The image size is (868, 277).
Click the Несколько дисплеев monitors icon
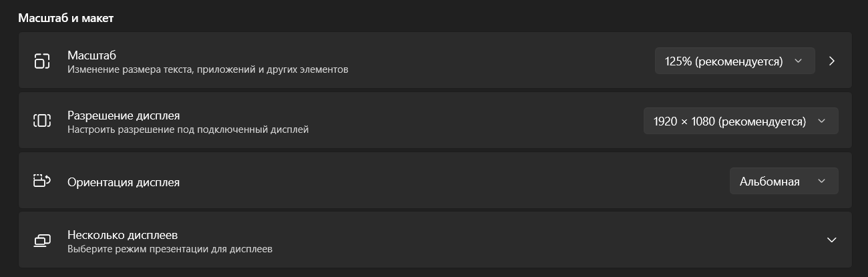click(x=42, y=240)
